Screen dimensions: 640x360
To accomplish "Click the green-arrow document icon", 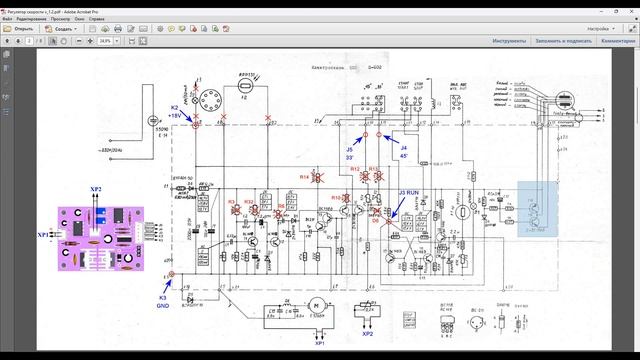I will tap(215, 29).
